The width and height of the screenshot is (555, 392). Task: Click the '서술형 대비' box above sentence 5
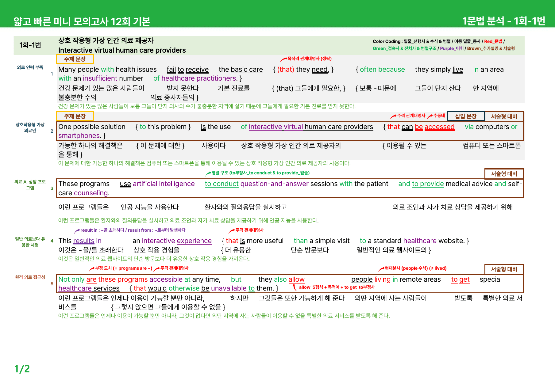point(504,269)
